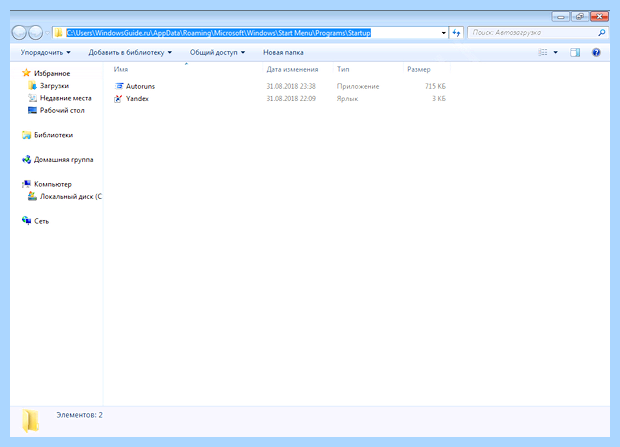The image size is (620, 447).
Task: Click the Поиск: Автозагрузка search field
Action: pos(532,32)
